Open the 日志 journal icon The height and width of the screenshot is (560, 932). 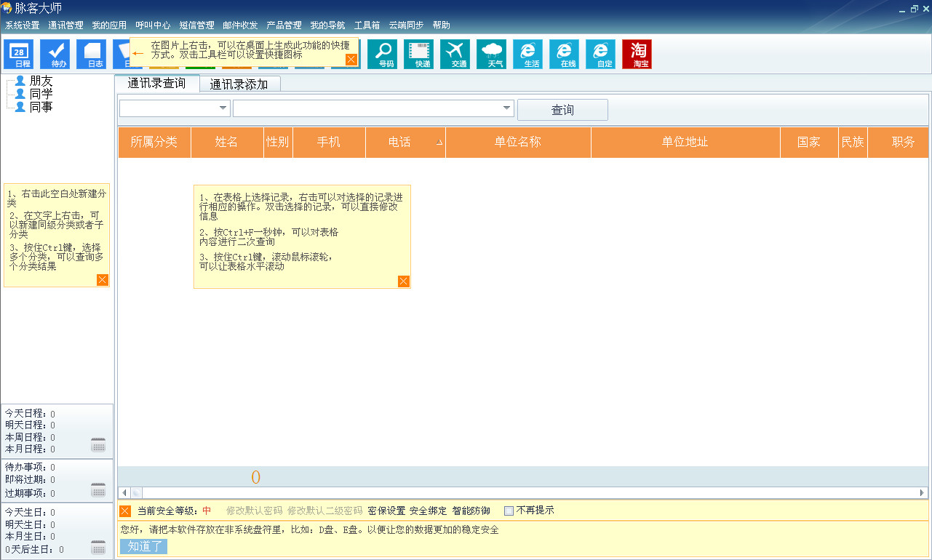tap(91, 54)
